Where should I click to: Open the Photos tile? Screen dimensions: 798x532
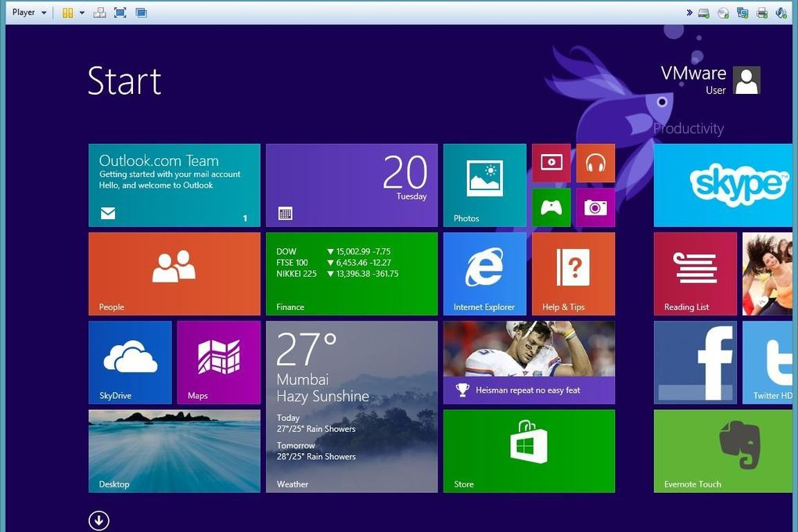(x=484, y=185)
